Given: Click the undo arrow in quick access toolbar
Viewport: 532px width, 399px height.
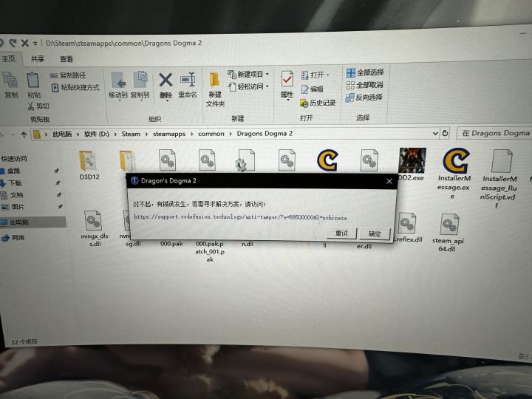Looking at the screenshot, I should 1,43.
